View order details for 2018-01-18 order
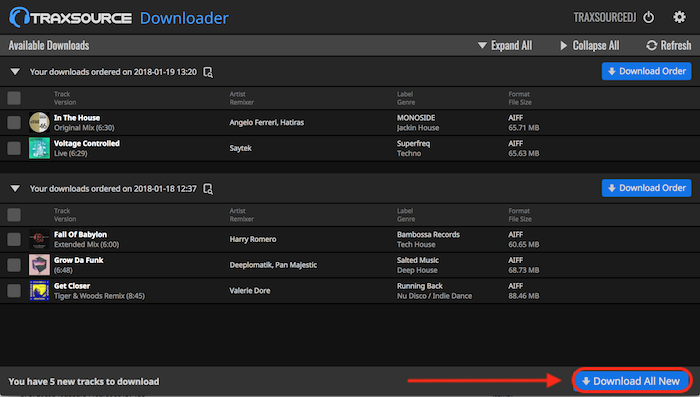This screenshot has width=700, height=397. point(208,188)
